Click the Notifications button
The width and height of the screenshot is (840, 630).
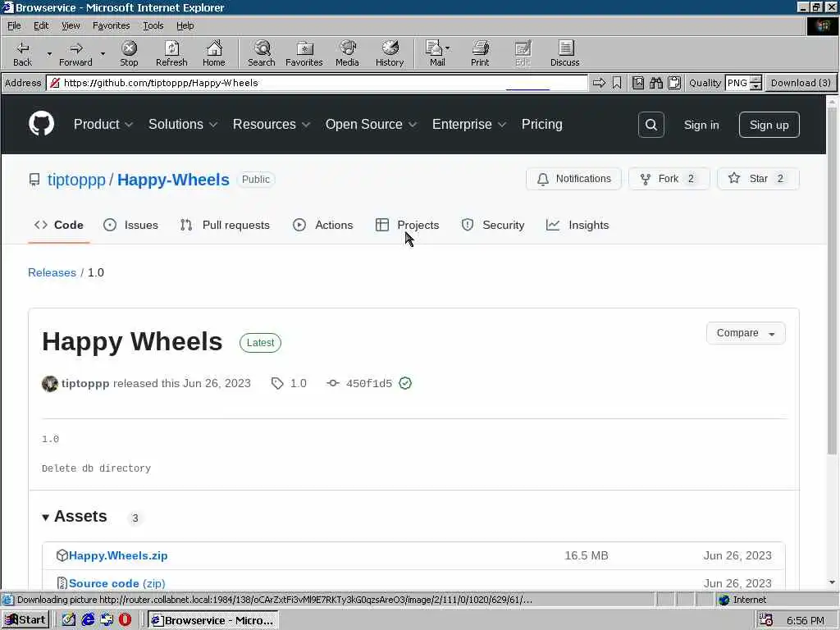tap(573, 179)
